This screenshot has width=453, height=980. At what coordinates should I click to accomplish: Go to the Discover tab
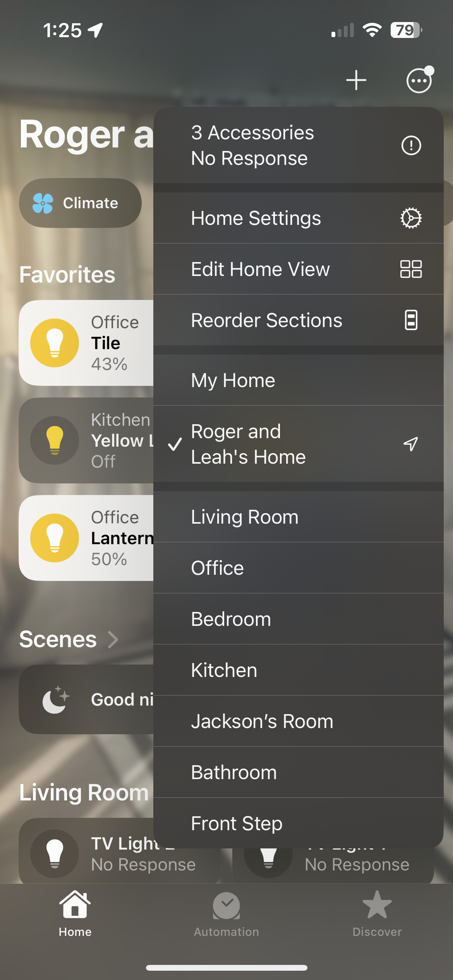377,913
